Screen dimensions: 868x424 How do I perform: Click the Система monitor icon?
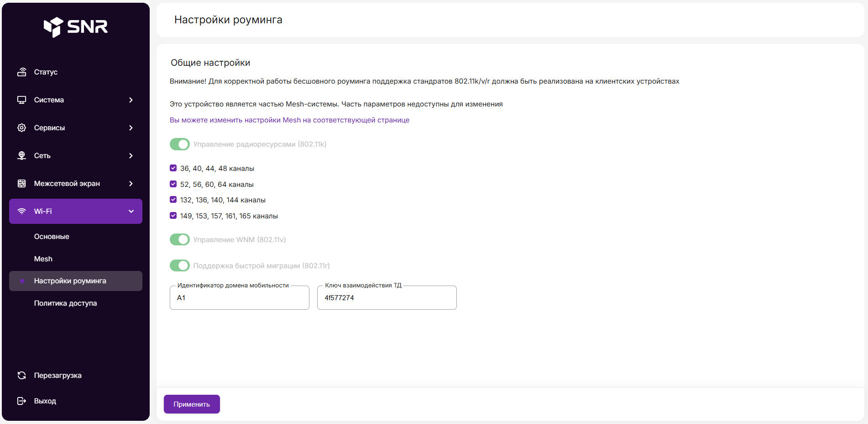pos(21,100)
